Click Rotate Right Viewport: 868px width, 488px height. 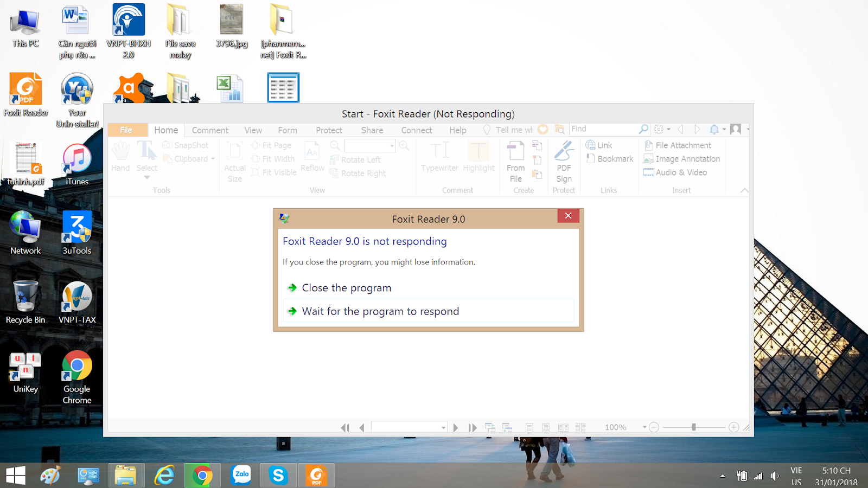358,173
